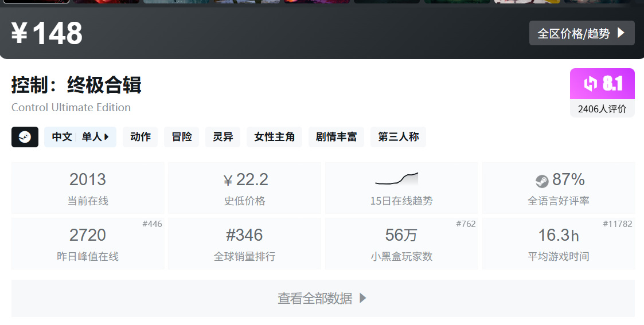The height and width of the screenshot is (325, 644).
Task: Select the 冒险 genre tag
Action: [182, 136]
